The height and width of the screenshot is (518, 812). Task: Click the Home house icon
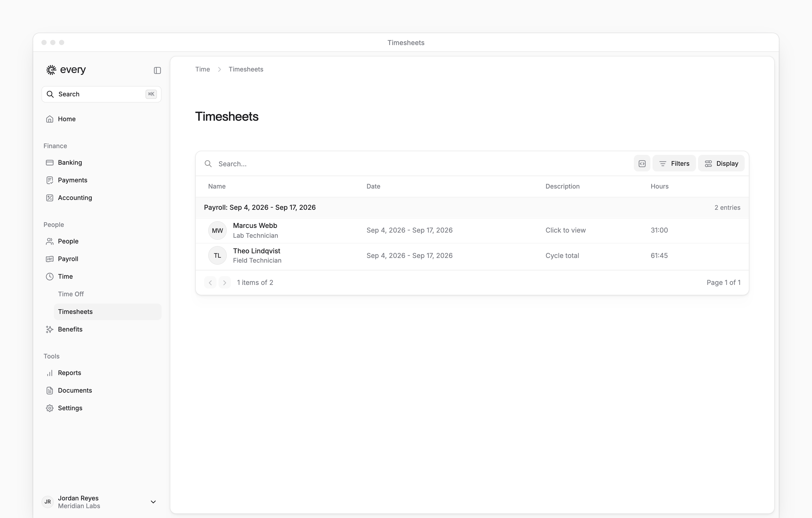(49, 119)
